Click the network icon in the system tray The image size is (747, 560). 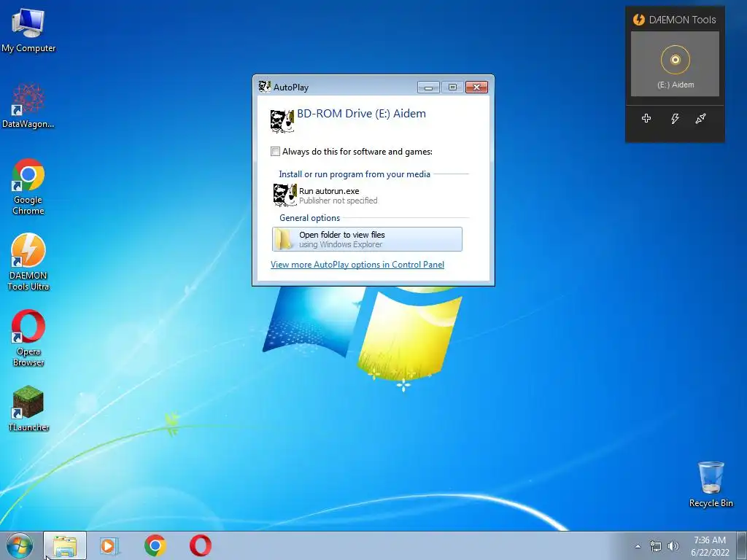click(x=656, y=546)
